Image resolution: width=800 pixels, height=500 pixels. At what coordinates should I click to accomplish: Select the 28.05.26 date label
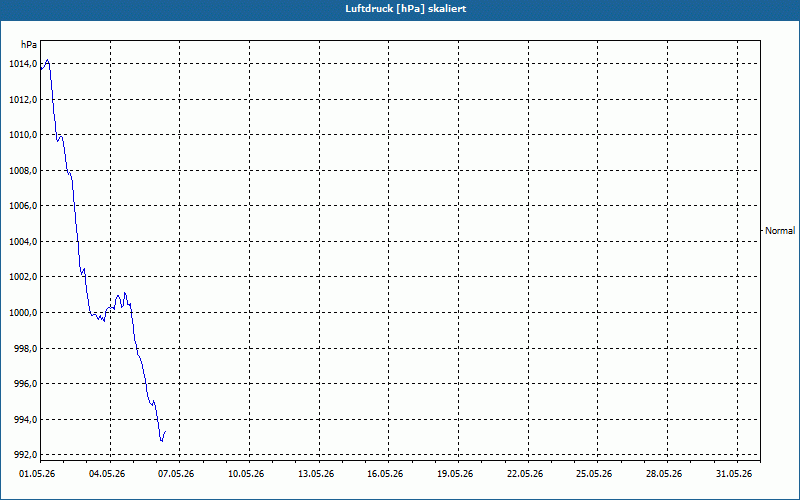[x=664, y=474]
